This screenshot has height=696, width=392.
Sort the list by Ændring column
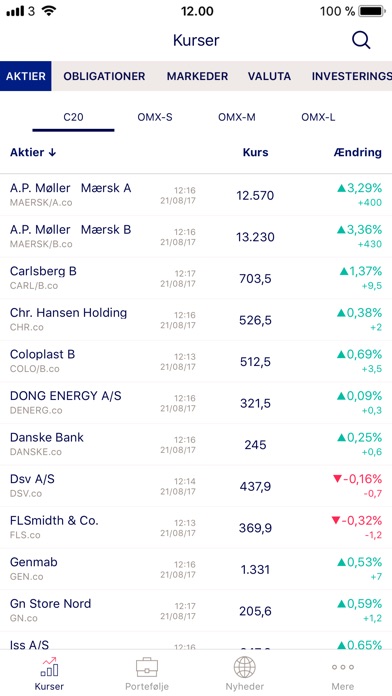coord(357,152)
